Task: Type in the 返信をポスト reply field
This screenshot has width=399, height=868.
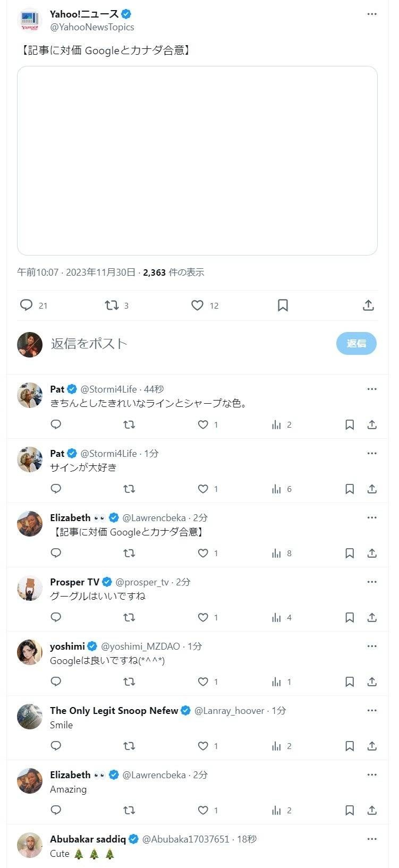Action: pyautogui.click(x=186, y=343)
